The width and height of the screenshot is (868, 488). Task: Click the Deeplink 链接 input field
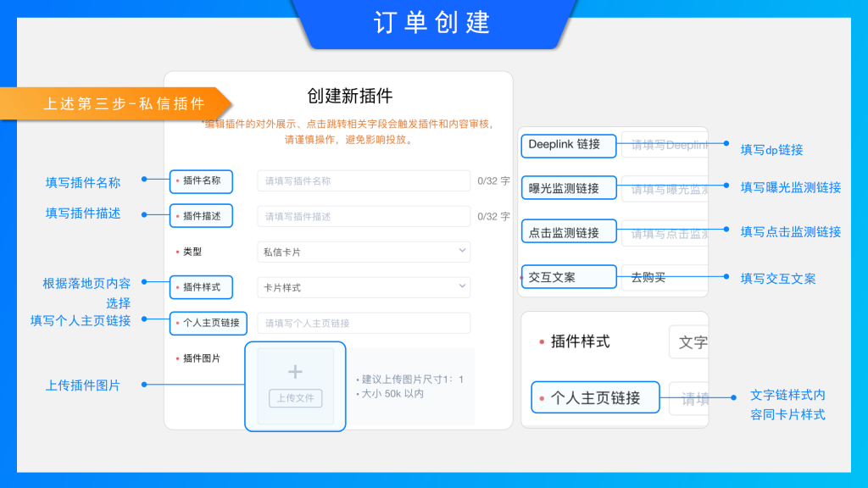(x=665, y=145)
